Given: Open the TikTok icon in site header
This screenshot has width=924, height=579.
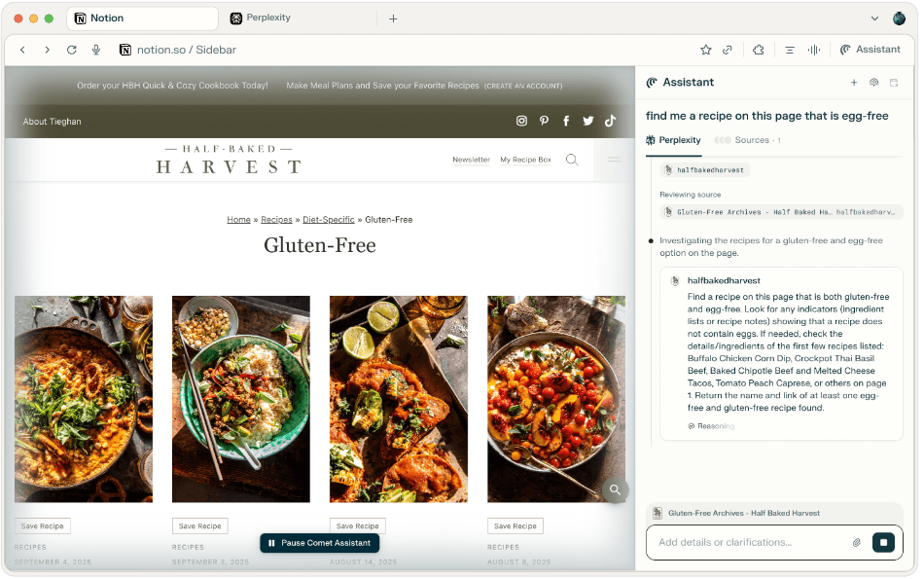Looking at the screenshot, I should (x=610, y=121).
